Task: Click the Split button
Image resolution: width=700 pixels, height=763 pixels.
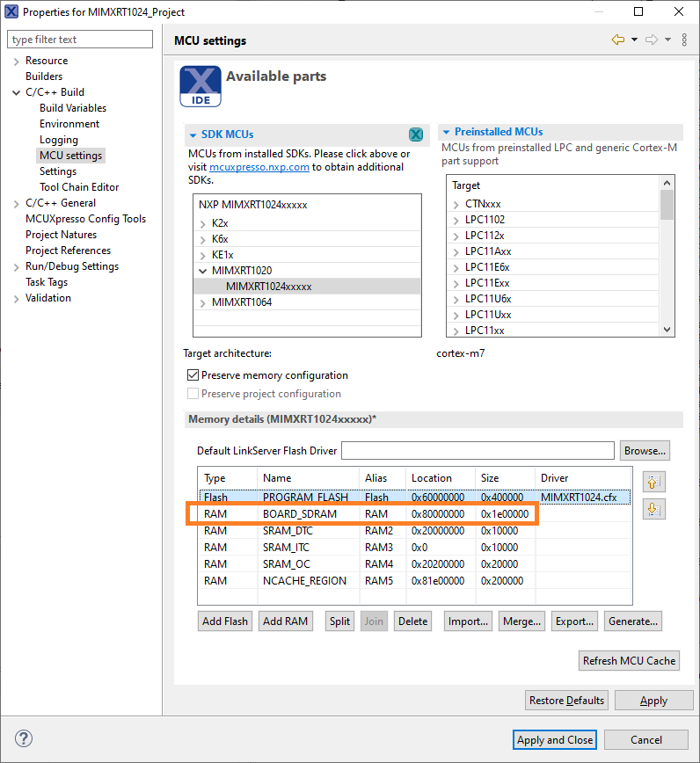Action: point(339,621)
